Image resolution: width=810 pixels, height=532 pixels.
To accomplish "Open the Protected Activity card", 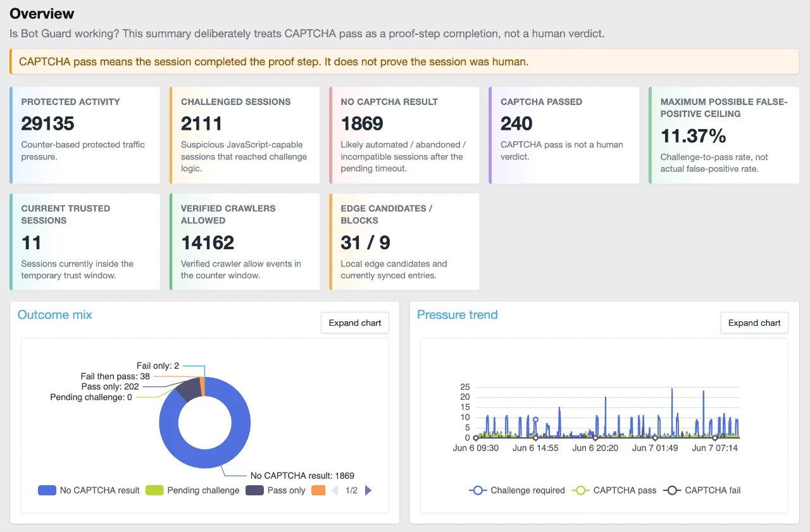I will [85, 135].
